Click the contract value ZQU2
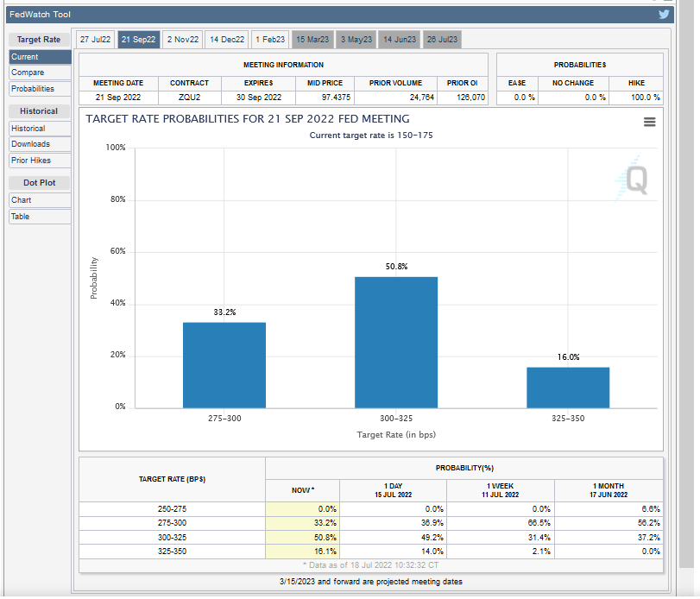 click(189, 98)
